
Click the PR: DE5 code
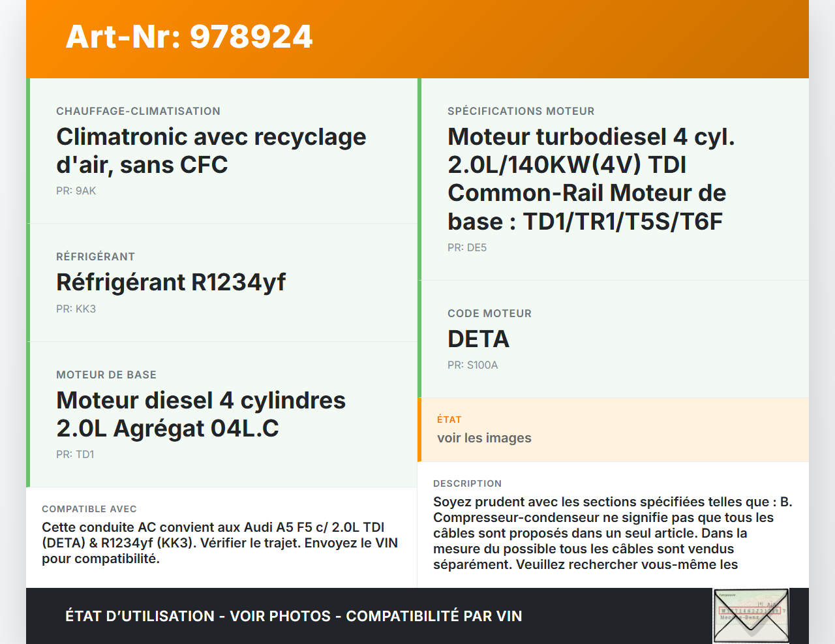[467, 247]
